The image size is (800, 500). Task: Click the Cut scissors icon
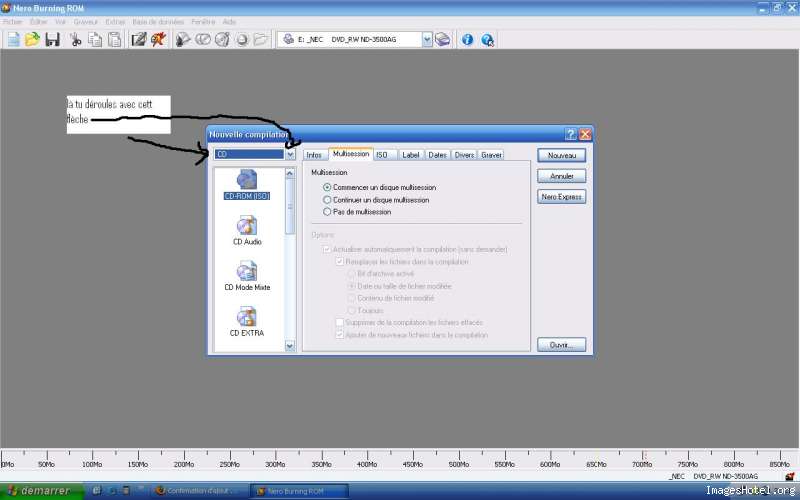[76, 39]
